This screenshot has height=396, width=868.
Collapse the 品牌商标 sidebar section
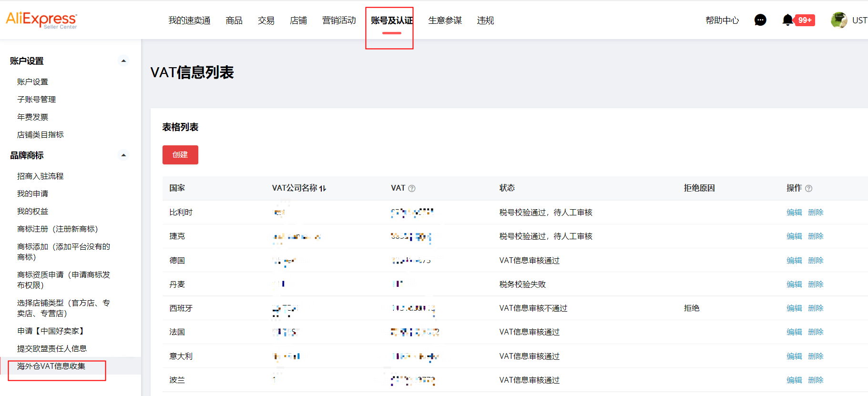point(123,155)
